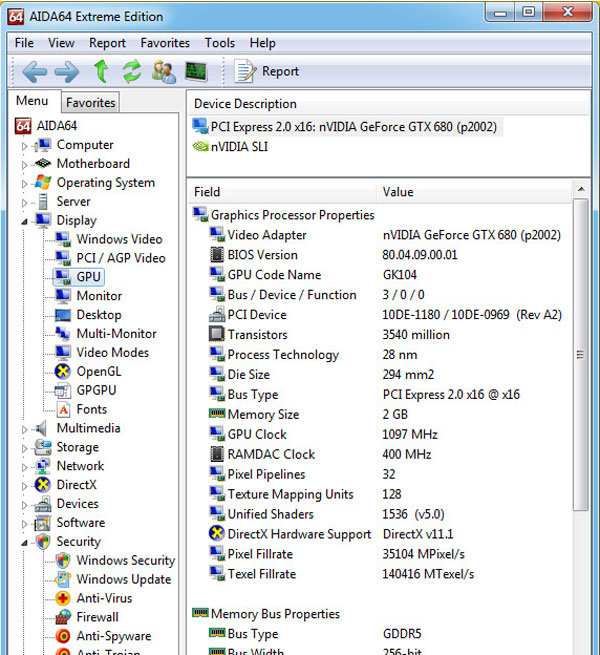600x655 pixels.
Task: Open the user manager people icon
Action: (164, 71)
